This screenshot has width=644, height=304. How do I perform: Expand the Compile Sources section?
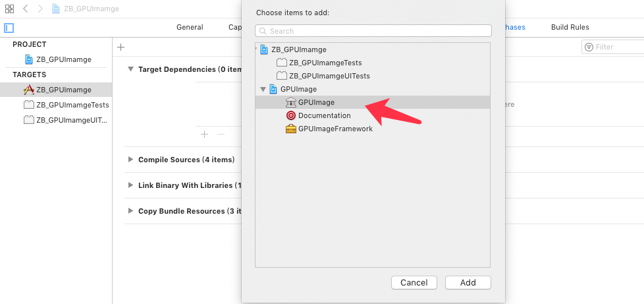(x=130, y=159)
